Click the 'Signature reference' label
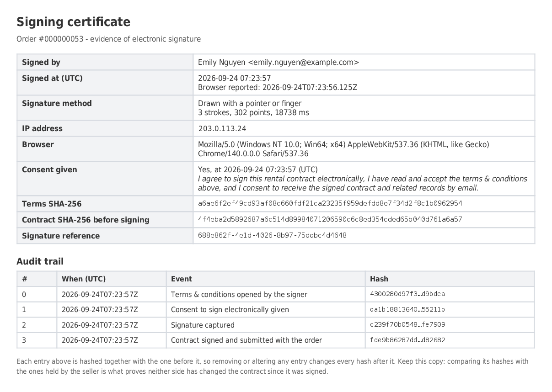Viewport: 552px width, 392px height. click(x=61, y=236)
